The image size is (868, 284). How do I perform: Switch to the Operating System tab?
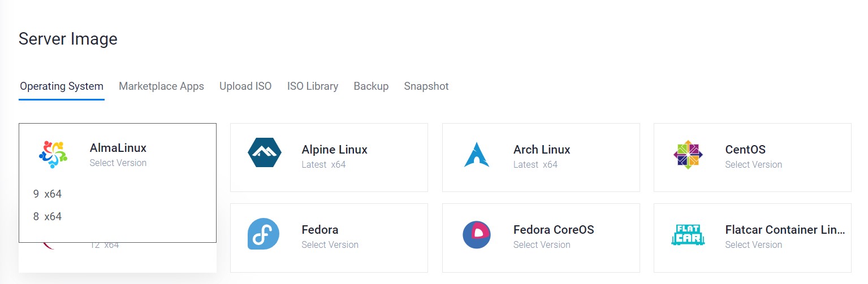point(62,86)
